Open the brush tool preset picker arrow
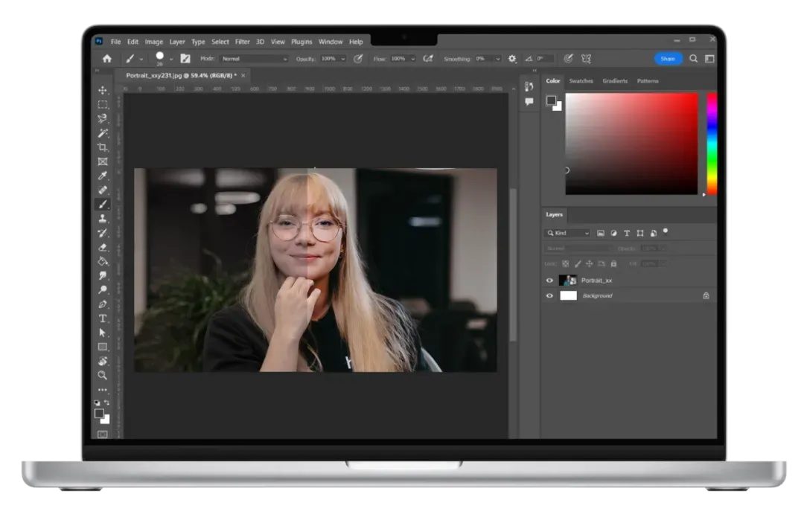Image resolution: width=804 pixels, height=532 pixels. pyautogui.click(x=141, y=59)
